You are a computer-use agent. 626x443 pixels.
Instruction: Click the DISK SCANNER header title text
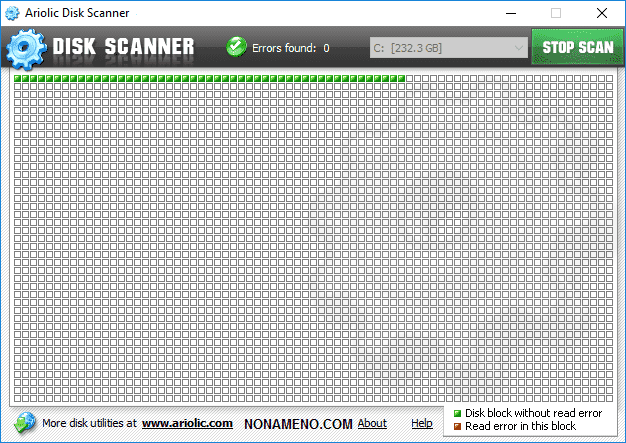click(123, 47)
